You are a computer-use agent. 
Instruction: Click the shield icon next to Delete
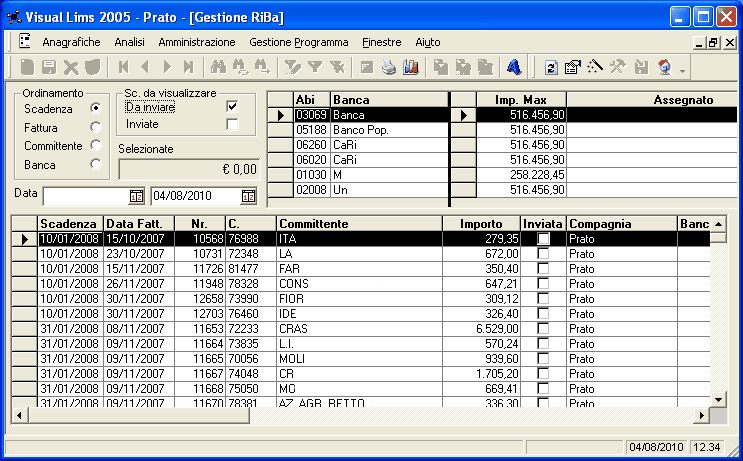point(93,67)
